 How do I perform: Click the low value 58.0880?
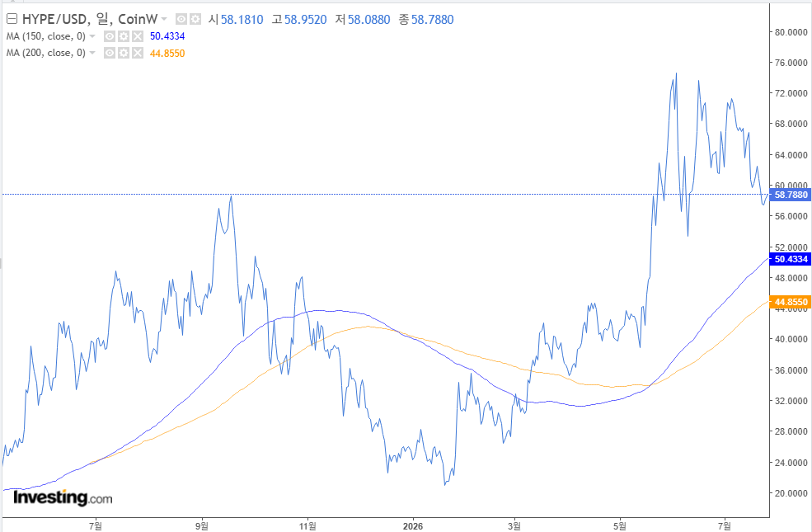(x=368, y=20)
